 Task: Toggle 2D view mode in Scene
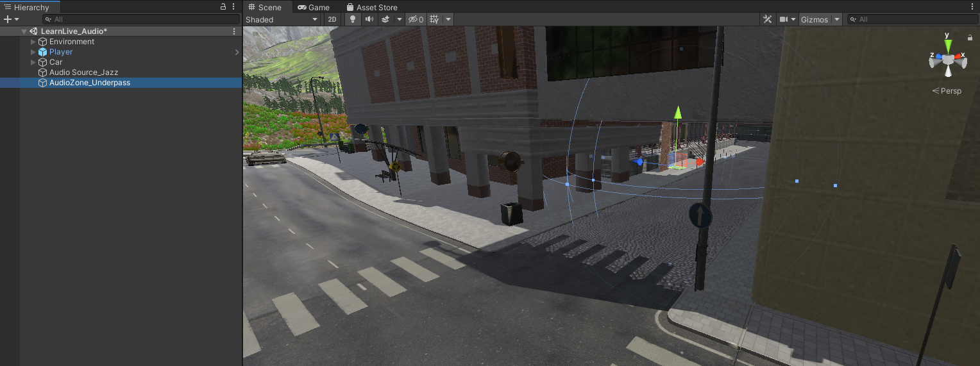[x=332, y=19]
